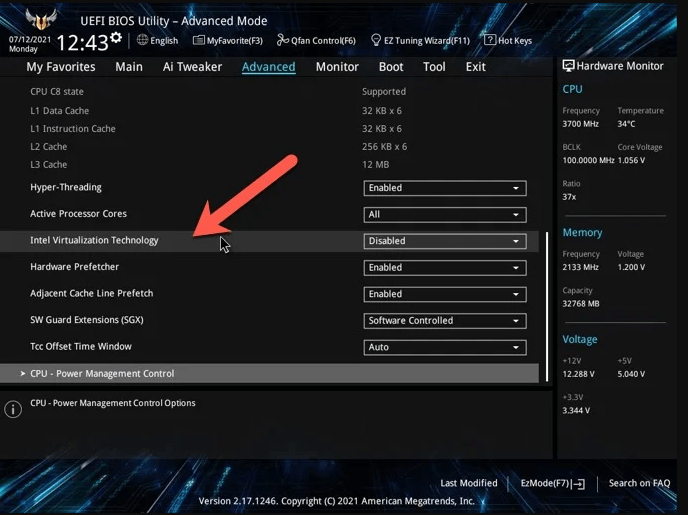Open the Active Processor Cores dropdown

[445, 215]
